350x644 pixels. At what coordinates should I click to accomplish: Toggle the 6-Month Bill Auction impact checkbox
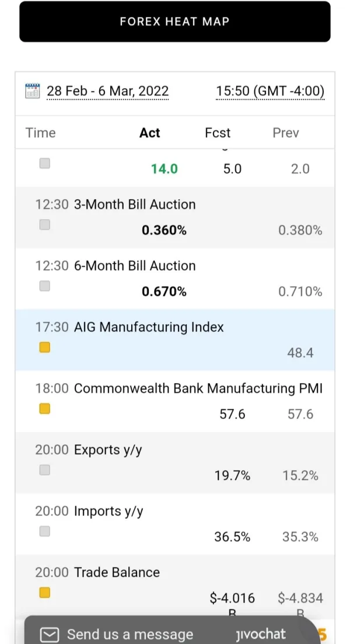coord(45,286)
